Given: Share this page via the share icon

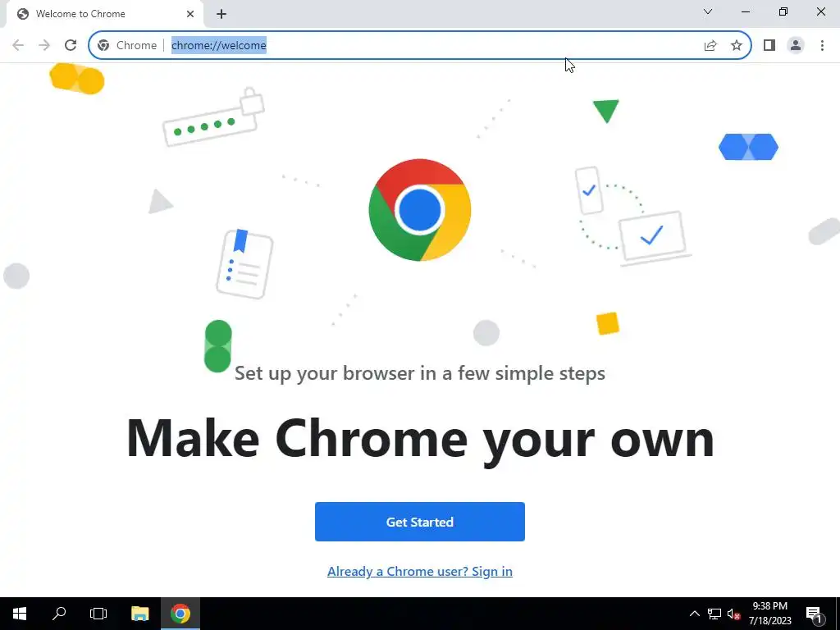Looking at the screenshot, I should coord(710,46).
